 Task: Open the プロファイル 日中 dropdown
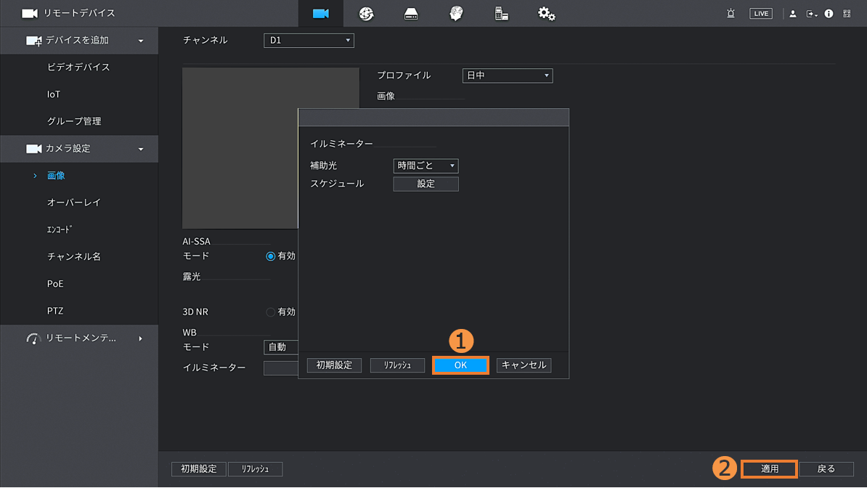[x=507, y=76]
